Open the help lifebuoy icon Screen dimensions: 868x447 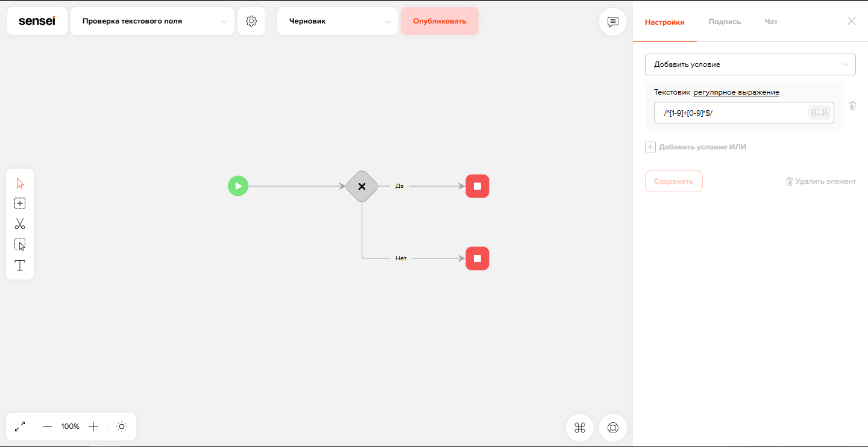coord(613,428)
